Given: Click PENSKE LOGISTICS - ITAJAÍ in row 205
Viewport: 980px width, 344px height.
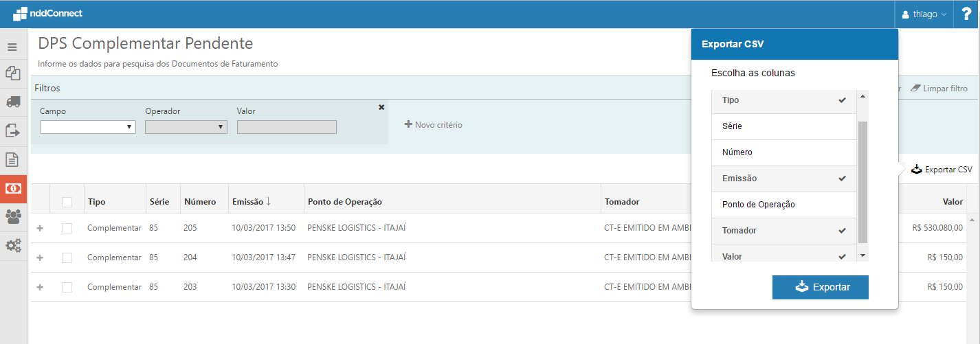Looking at the screenshot, I should pos(357,228).
